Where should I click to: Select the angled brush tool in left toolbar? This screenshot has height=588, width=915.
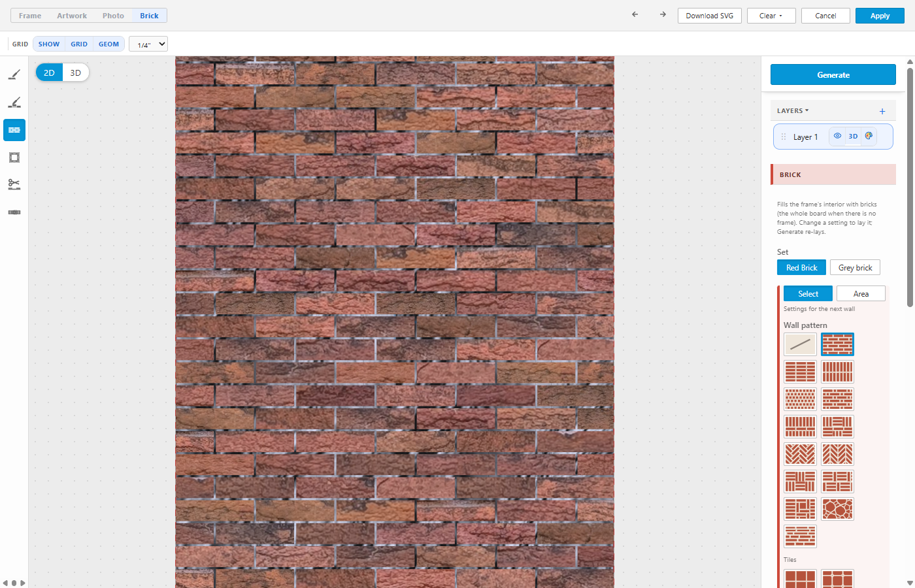click(14, 103)
